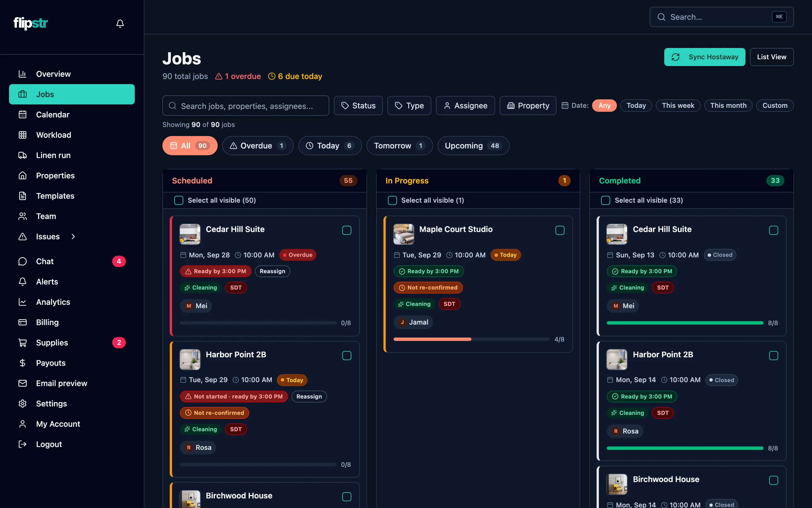Screen dimensions: 812x508
Task: Open the Assignee filter dropdown
Action: coord(465,106)
